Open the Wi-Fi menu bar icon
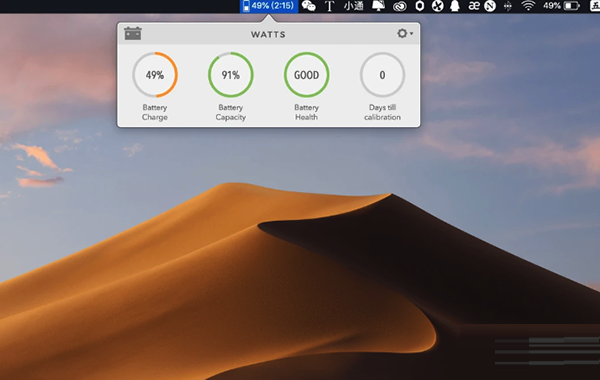 coord(528,6)
